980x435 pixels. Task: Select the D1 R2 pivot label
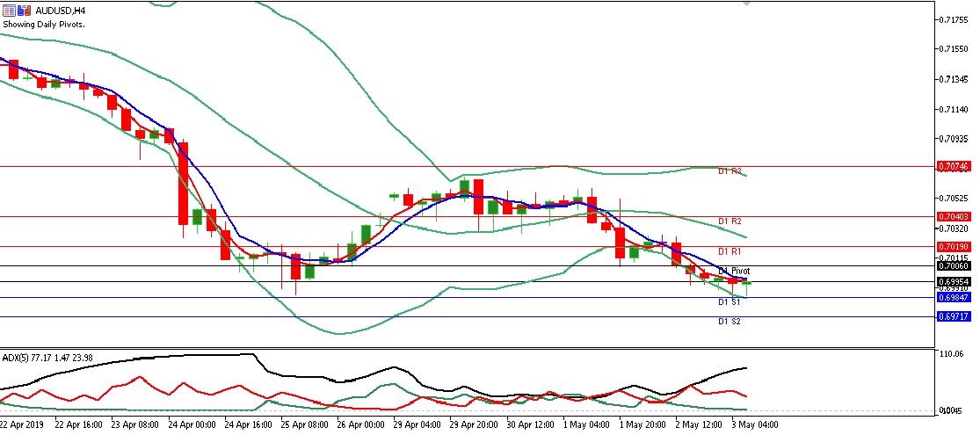(730, 221)
